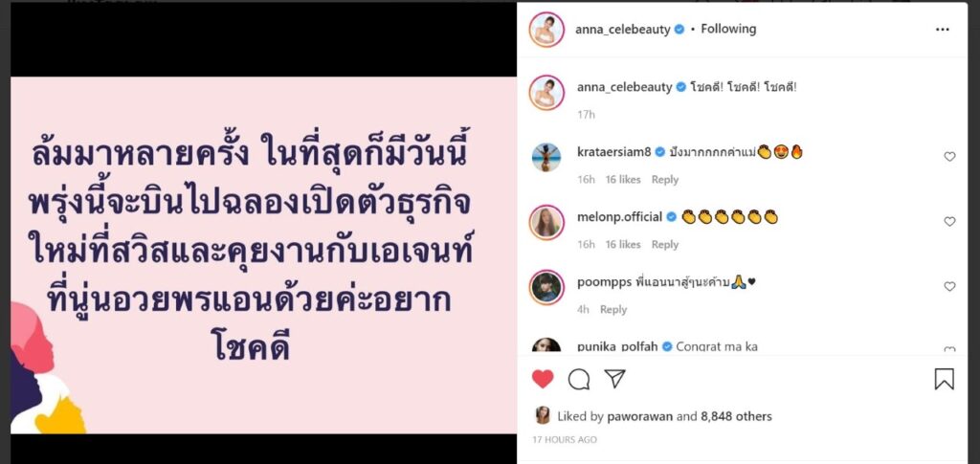Click the comment speech bubble icon

coord(579,379)
